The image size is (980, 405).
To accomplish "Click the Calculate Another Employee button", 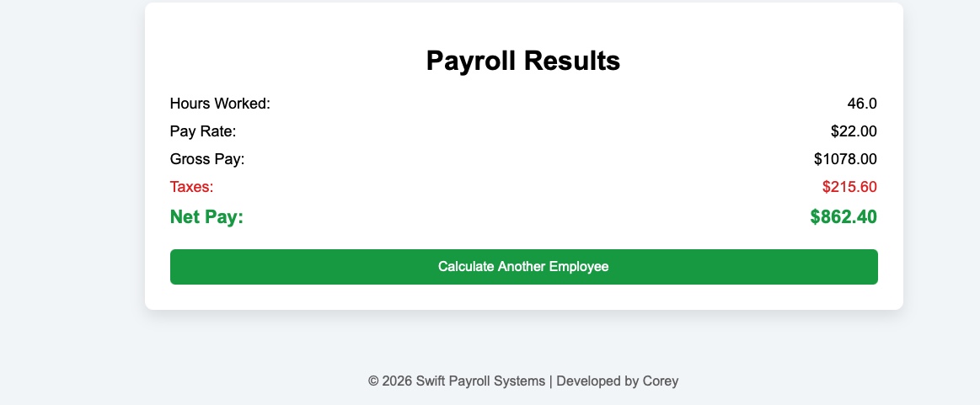I will click(x=523, y=267).
